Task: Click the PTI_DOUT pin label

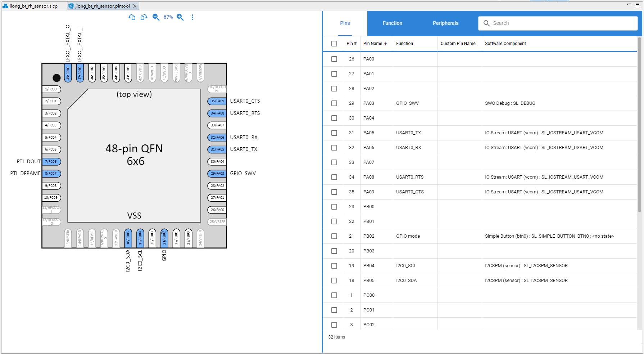Action: (29, 162)
